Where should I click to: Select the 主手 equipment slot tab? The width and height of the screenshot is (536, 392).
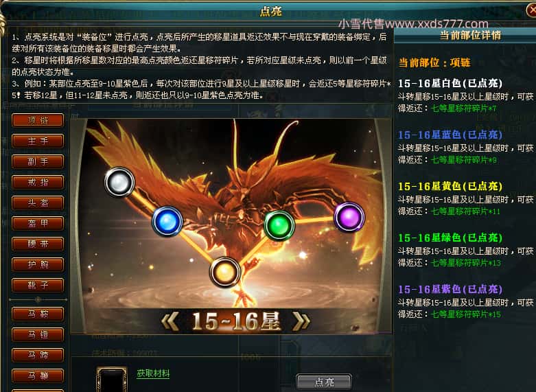(x=38, y=141)
